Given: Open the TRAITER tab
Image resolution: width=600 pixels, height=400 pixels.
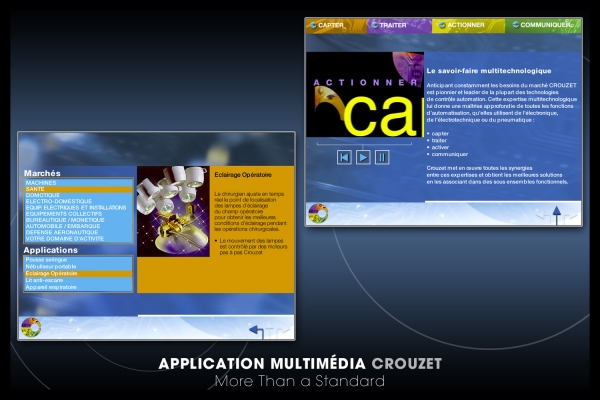Looking at the screenshot, I should [393, 25].
